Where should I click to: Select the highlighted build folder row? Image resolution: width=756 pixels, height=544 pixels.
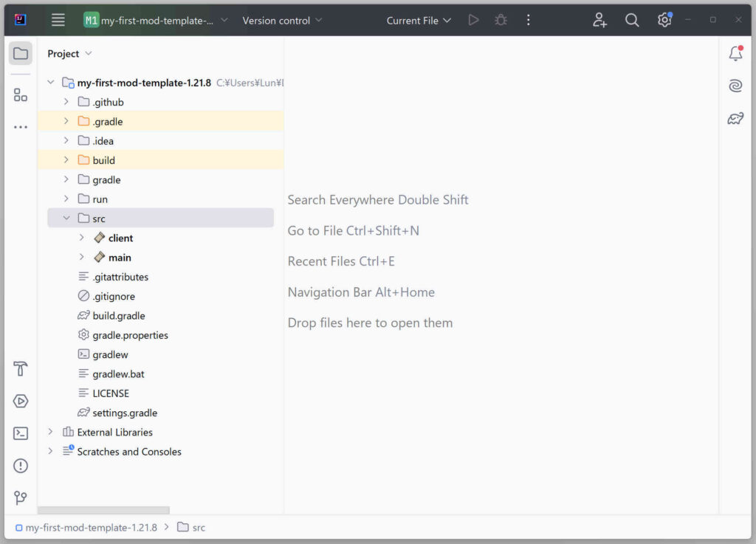(160, 160)
